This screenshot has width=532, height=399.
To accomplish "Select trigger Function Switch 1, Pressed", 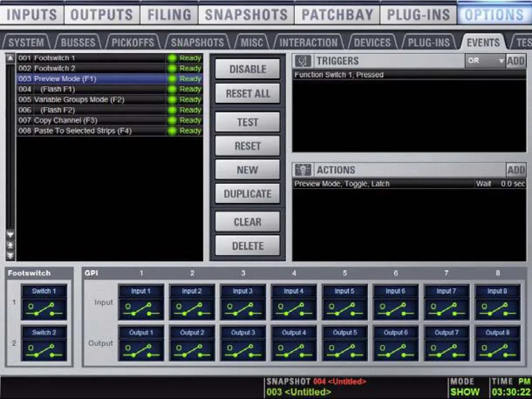I will (409, 75).
